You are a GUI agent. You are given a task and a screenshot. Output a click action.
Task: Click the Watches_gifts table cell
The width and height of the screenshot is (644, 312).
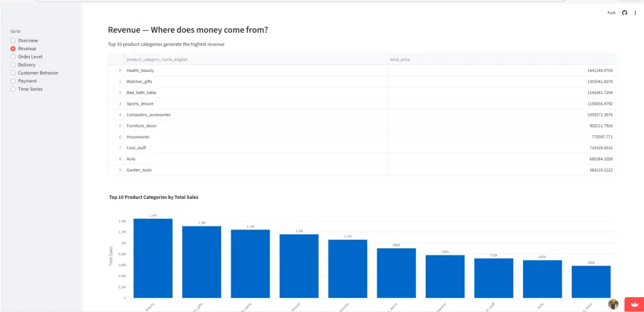[x=256, y=81]
